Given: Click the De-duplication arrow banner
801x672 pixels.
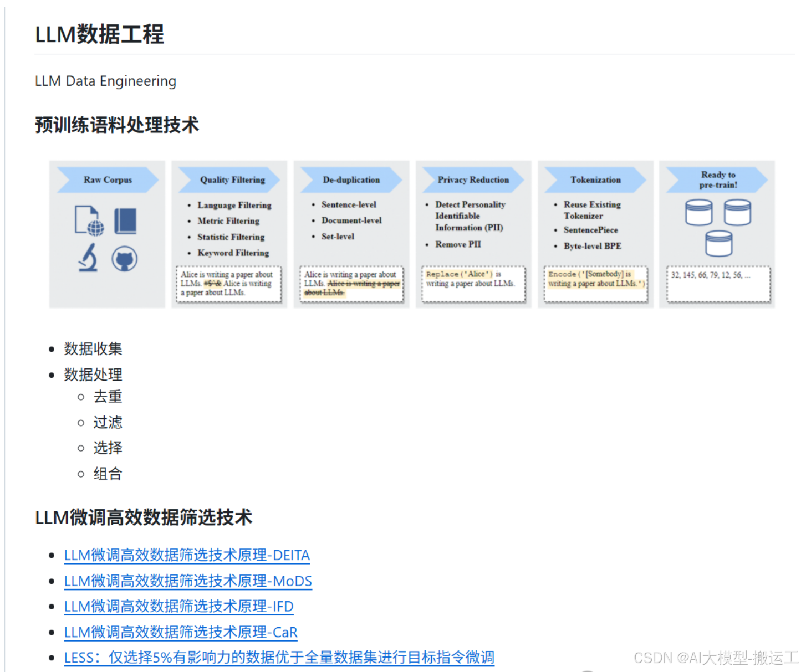Looking at the screenshot, I should [351, 179].
